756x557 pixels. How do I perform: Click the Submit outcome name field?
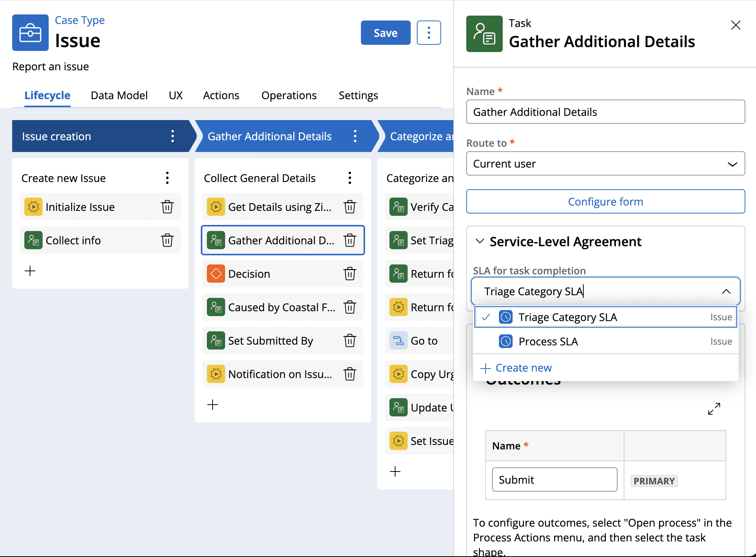554,480
